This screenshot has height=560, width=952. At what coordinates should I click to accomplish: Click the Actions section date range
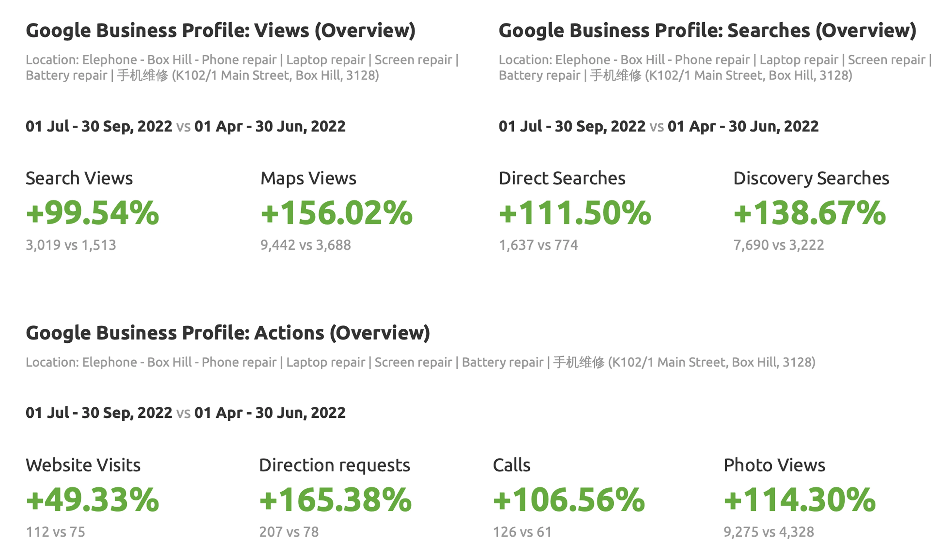click(x=185, y=413)
